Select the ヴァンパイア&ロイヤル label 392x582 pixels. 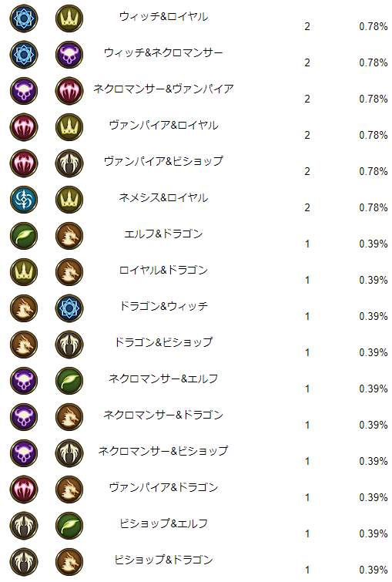(163, 125)
